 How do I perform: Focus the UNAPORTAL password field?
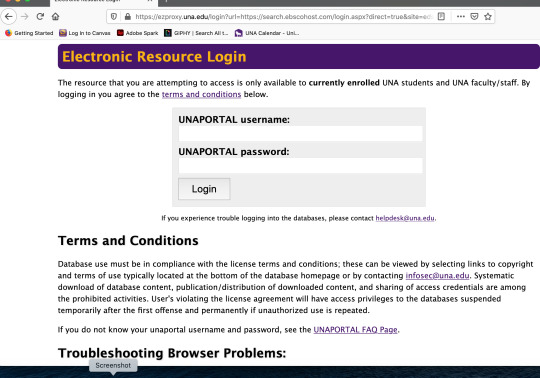click(x=300, y=166)
